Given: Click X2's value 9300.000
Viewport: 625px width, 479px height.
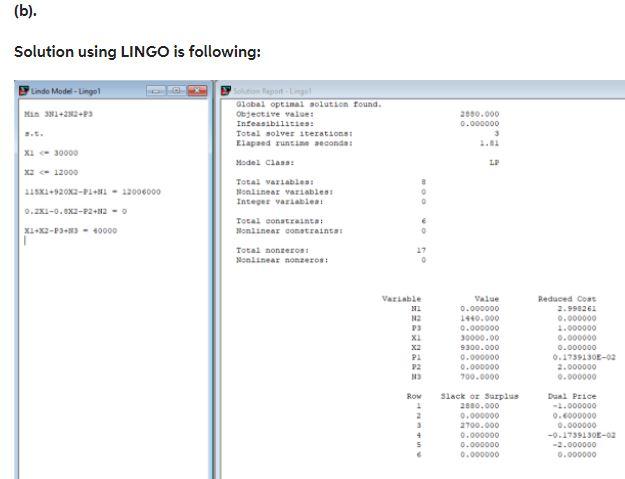Looking at the screenshot, I should (480, 347).
